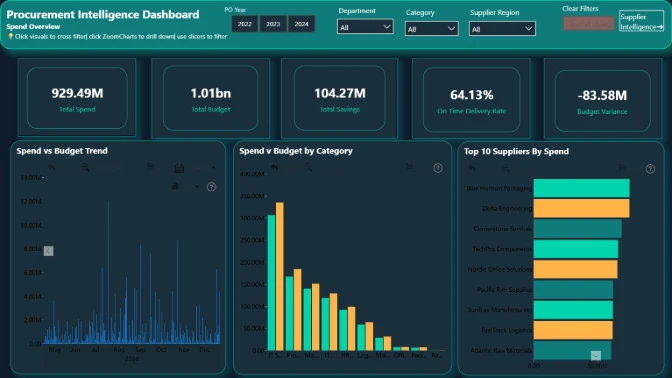The height and width of the screenshot is (378, 672).
Task: Expand the calendar unit dropdown arrow in Trend chart
Action: pos(213,168)
